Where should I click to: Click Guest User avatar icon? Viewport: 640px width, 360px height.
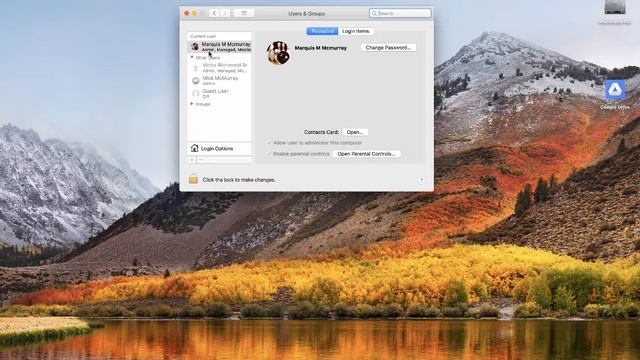[196, 93]
